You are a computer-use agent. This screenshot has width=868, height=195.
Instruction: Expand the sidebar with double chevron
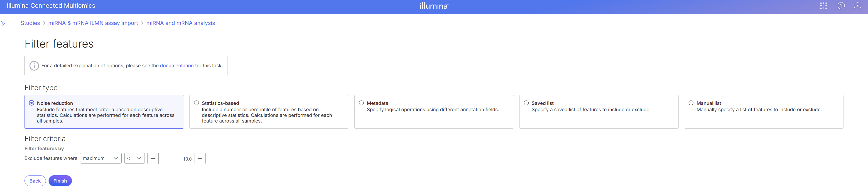tap(3, 23)
